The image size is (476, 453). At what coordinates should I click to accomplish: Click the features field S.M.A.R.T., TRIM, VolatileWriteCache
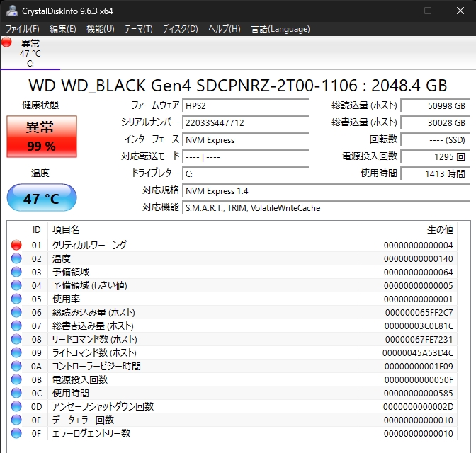tap(326, 208)
